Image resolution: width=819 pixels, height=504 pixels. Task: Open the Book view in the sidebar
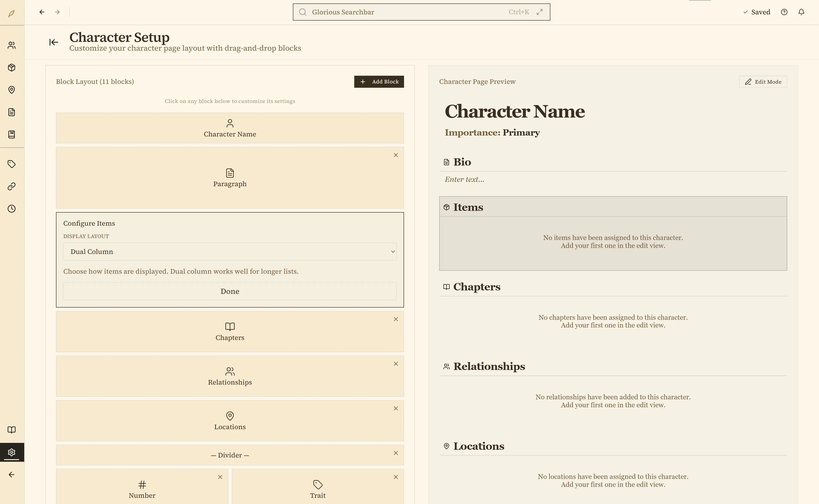(12, 429)
